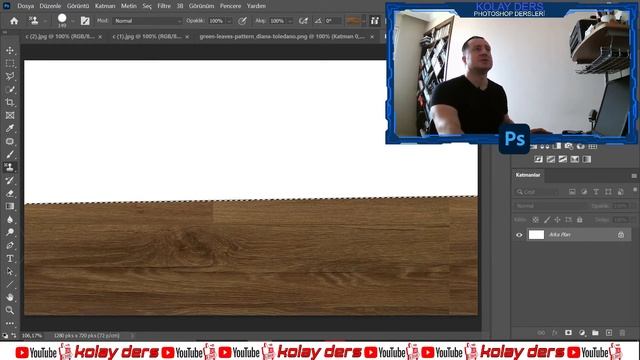Image resolution: width=640 pixels, height=360 pixels.
Task: Select the Type tool
Action: point(10,258)
